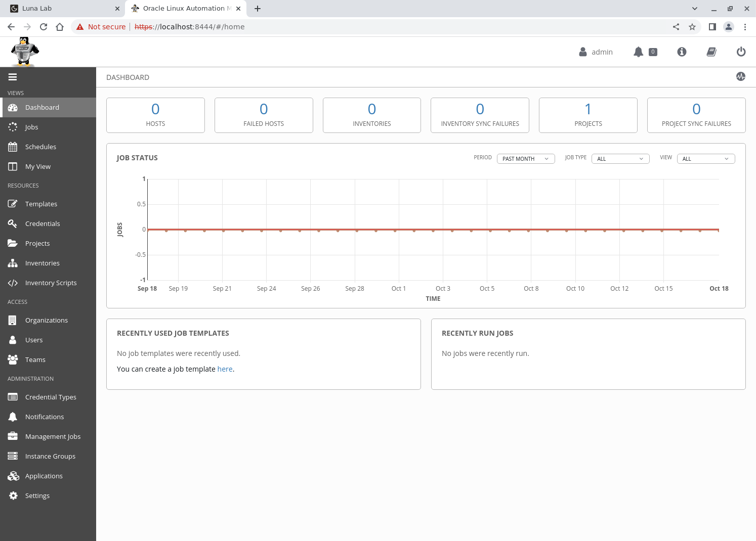This screenshot has width=756, height=541.
Task: Open Inventory Sync Failures card
Action: (480, 115)
